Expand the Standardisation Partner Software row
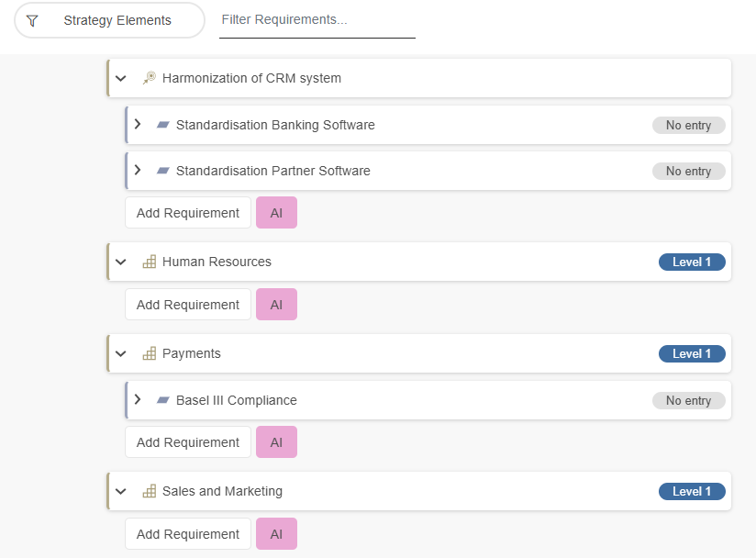The image size is (756, 558). (138, 170)
